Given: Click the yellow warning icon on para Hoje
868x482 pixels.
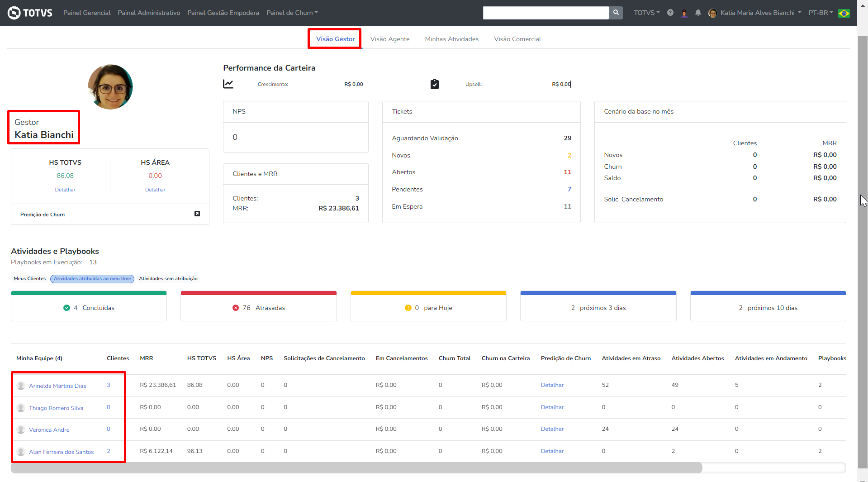Looking at the screenshot, I should coord(408,308).
